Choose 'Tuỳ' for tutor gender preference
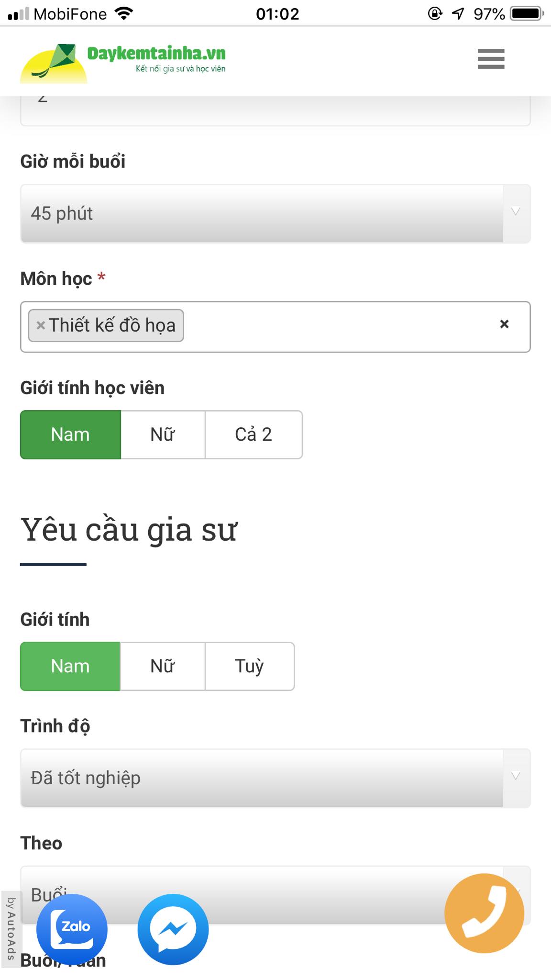Screen dimensions: 551x980 (x=249, y=666)
